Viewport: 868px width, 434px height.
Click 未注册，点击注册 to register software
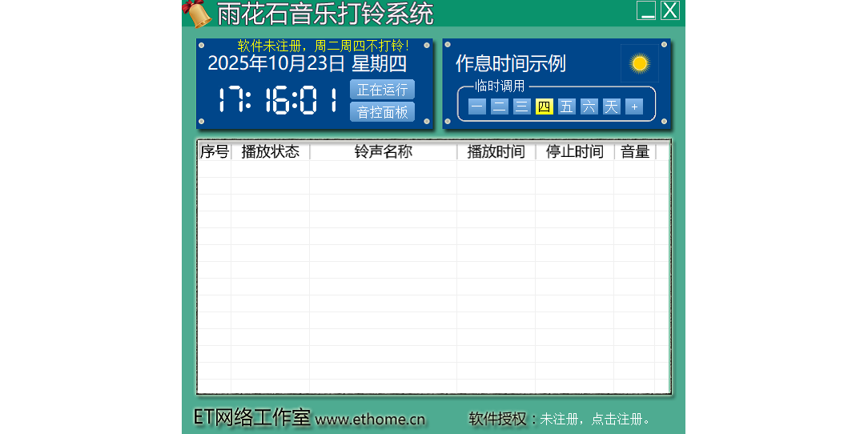[596, 419]
